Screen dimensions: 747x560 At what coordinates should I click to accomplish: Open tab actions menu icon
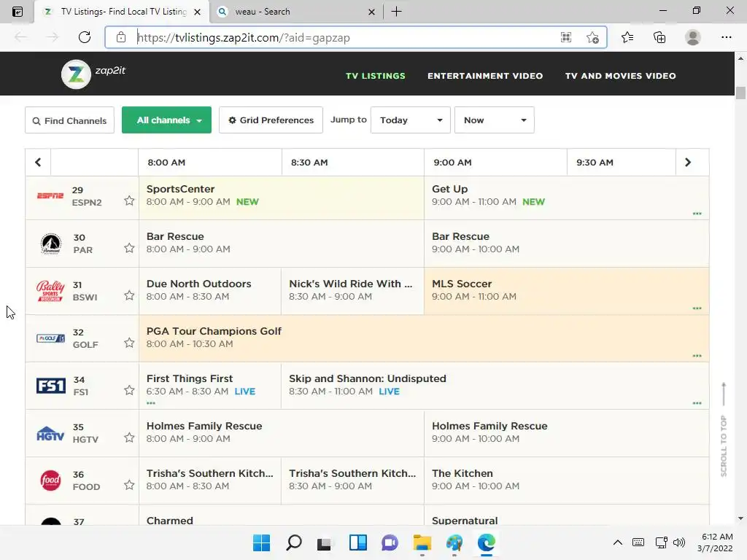click(x=18, y=12)
